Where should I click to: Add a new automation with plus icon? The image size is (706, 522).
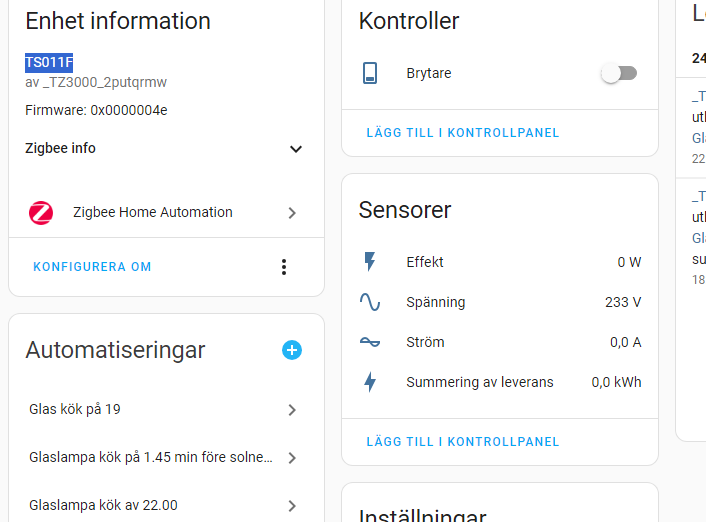(292, 350)
